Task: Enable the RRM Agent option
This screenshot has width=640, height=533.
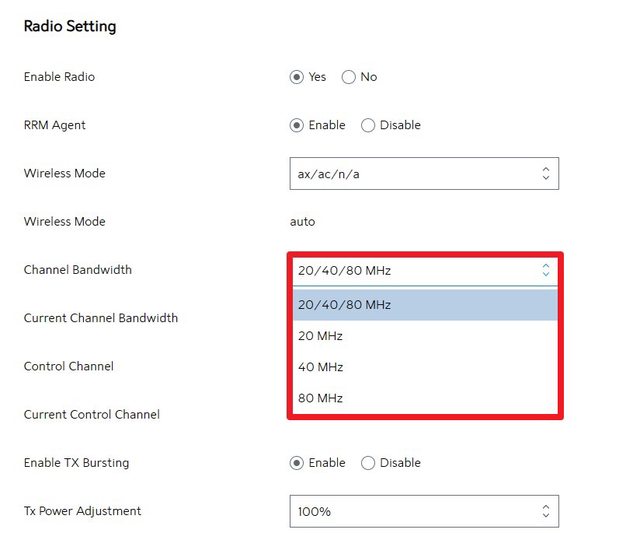Action: (x=297, y=125)
